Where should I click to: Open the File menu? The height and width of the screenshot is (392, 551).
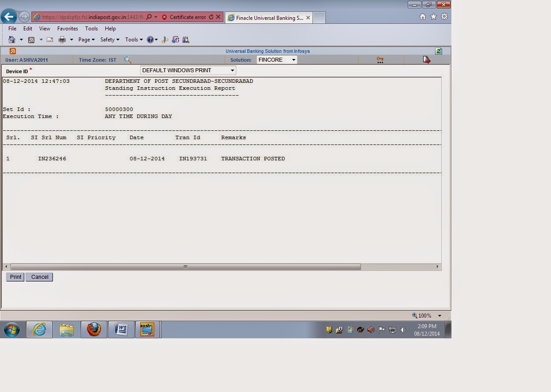[x=12, y=29]
